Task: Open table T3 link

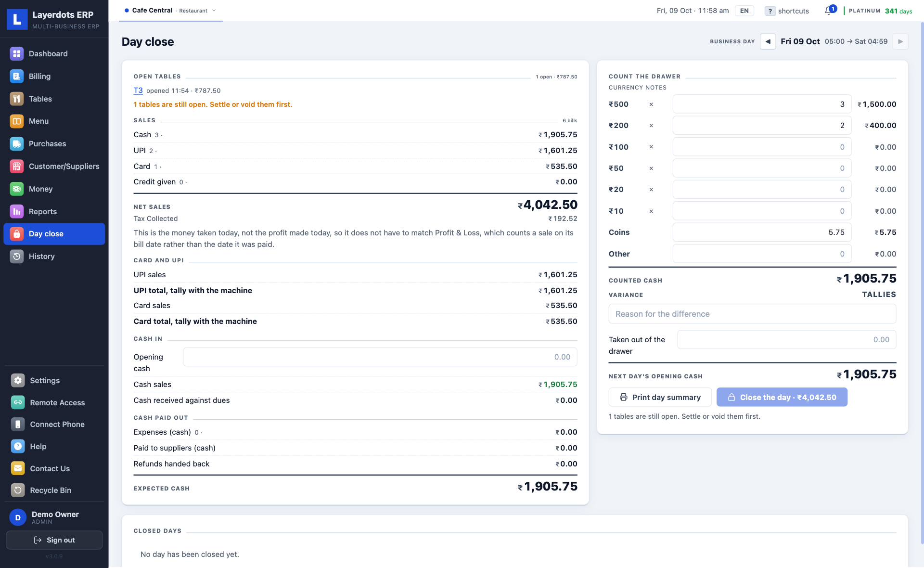Action: [138, 90]
